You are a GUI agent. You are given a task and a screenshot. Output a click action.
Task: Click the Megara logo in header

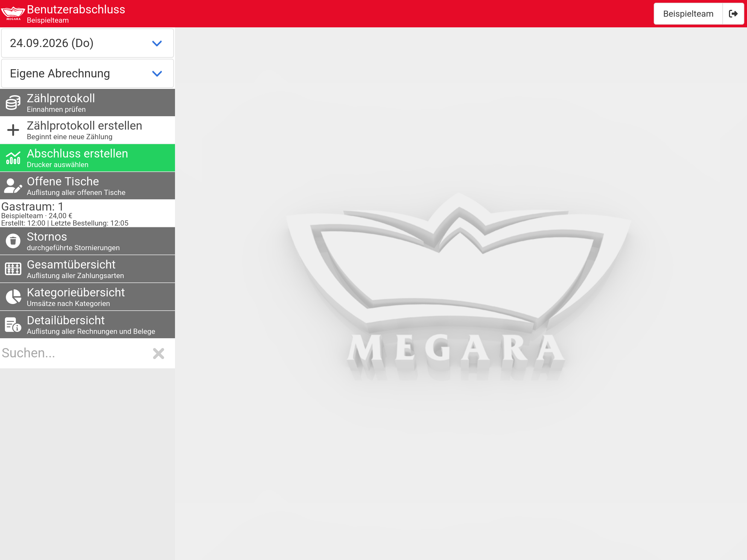coord(13,13)
